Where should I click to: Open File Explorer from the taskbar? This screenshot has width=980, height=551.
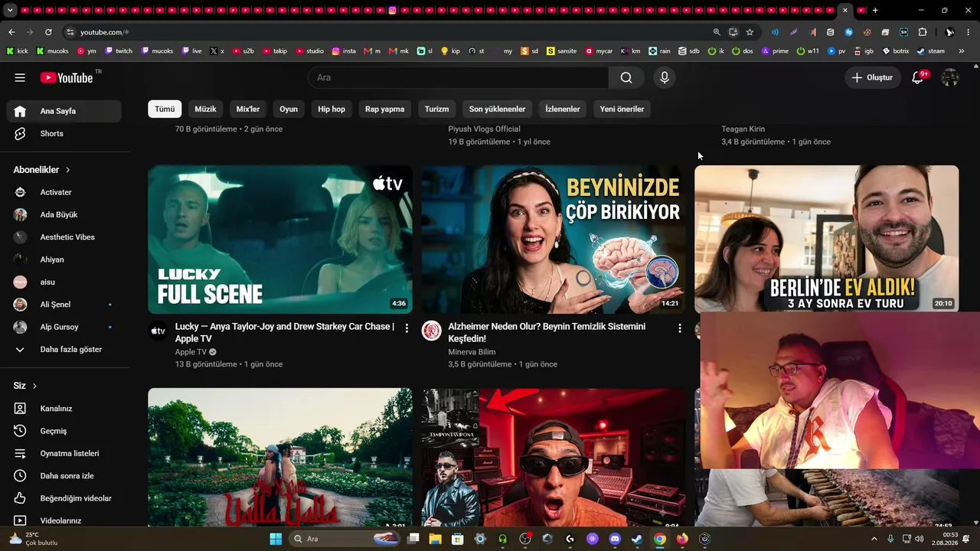[x=435, y=539]
